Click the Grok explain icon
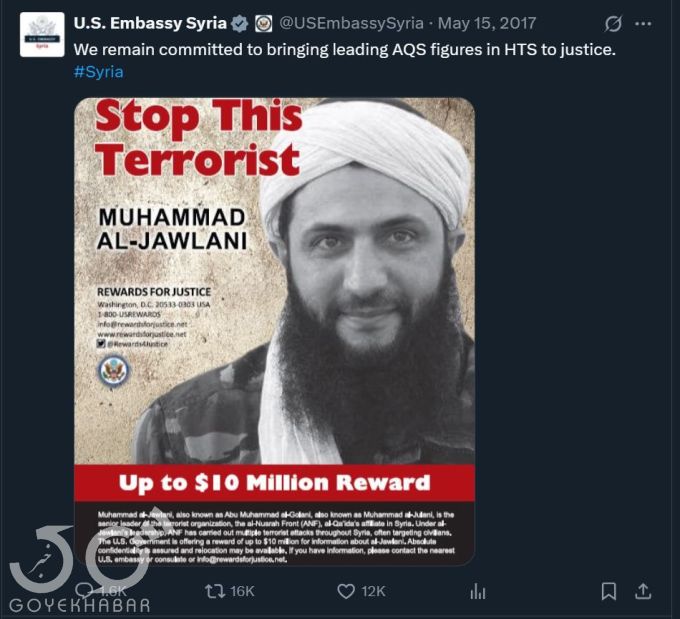680x619 pixels. point(613,24)
